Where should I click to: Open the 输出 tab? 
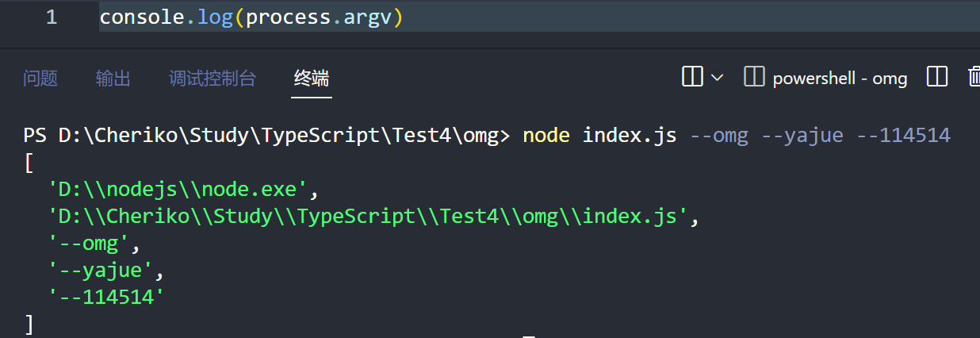tap(113, 78)
